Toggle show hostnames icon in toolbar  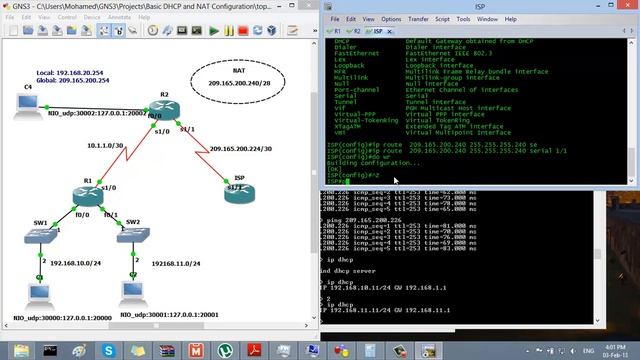(118, 31)
